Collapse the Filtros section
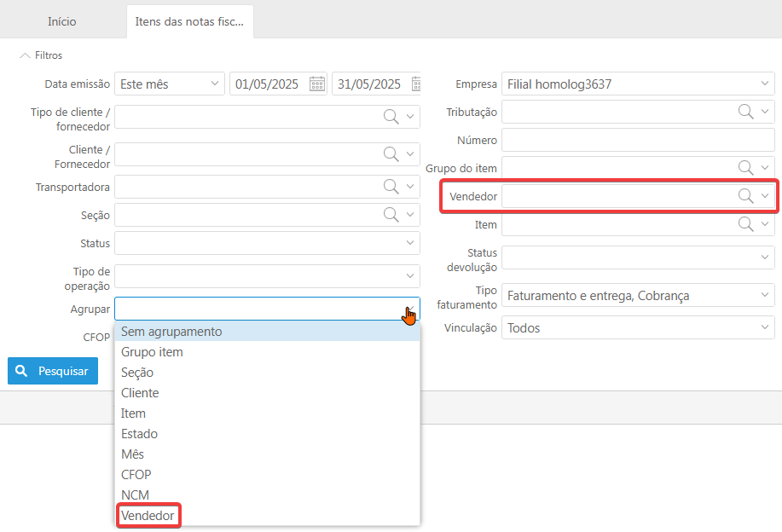 click(41, 55)
